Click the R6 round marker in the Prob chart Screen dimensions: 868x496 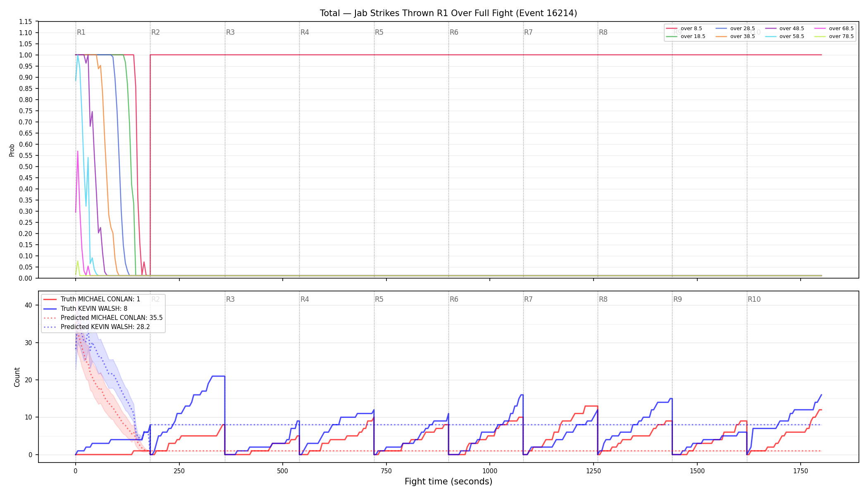454,32
